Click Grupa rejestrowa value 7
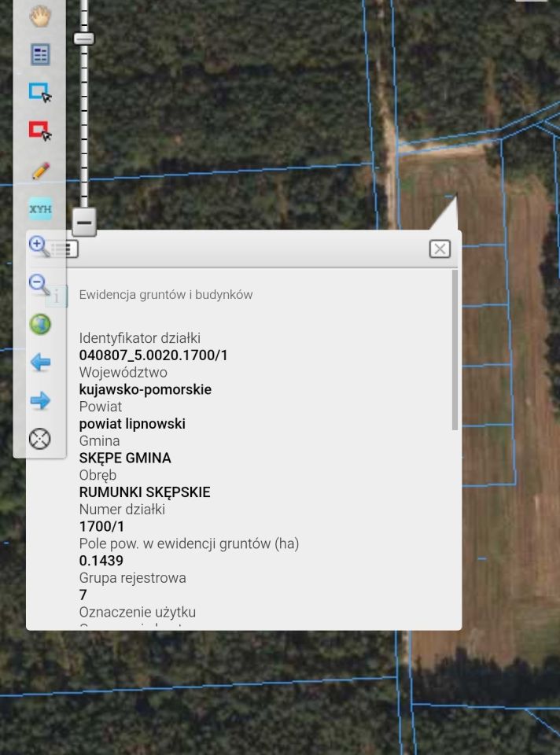The height and width of the screenshot is (755, 560). point(83,595)
